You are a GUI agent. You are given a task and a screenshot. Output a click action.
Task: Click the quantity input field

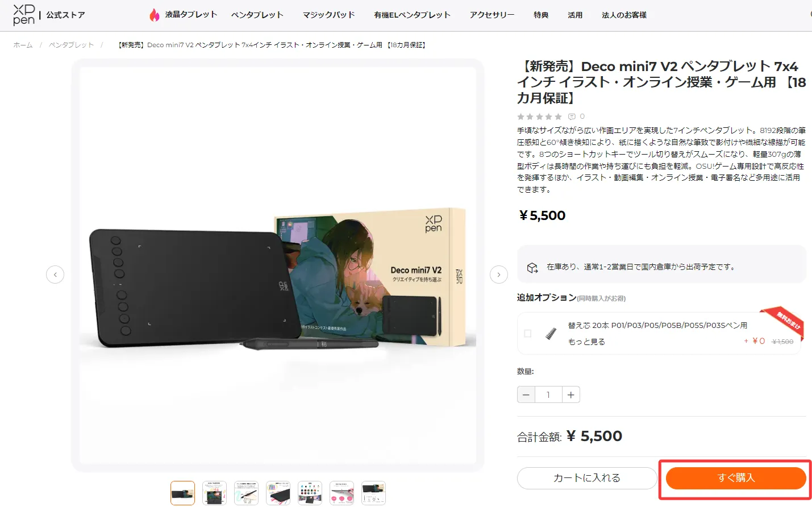548,394
